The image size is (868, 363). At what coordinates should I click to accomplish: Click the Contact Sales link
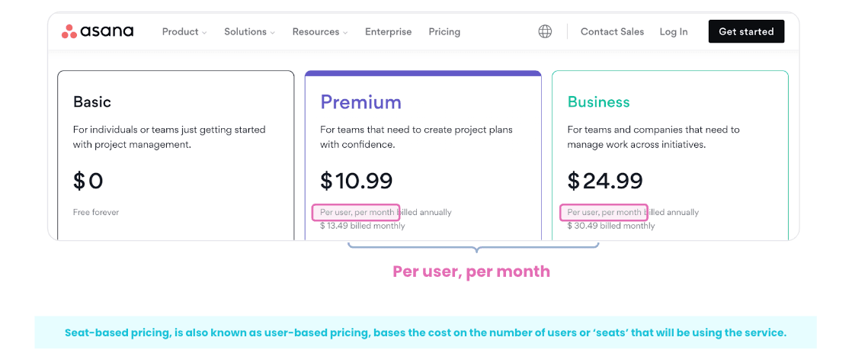612,32
